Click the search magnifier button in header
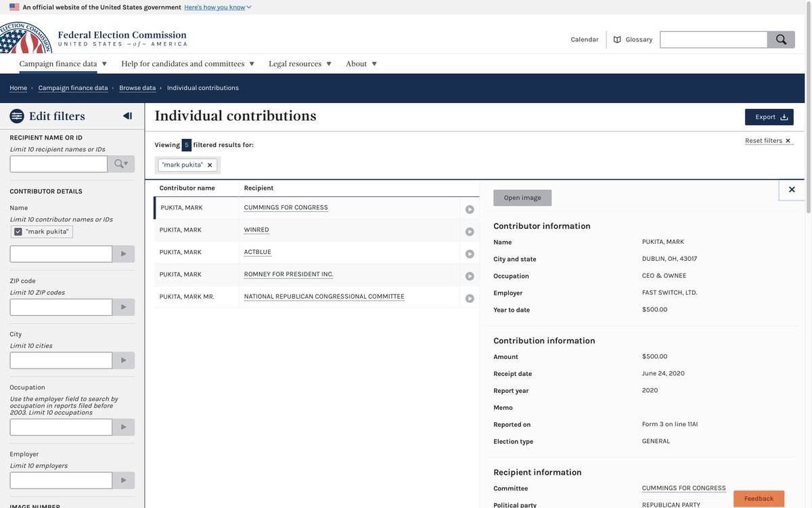812x508 pixels. click(x=781, y=39)
